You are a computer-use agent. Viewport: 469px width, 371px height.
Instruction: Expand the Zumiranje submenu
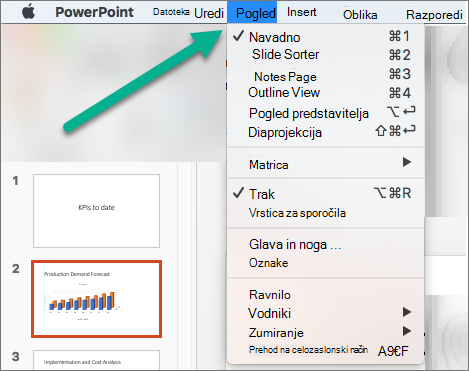click(x=325, y=332)
